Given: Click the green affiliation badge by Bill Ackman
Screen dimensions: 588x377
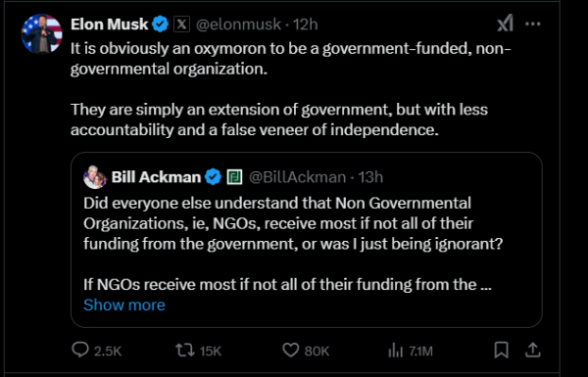Looking at the screenshot, I should [234, 177].
